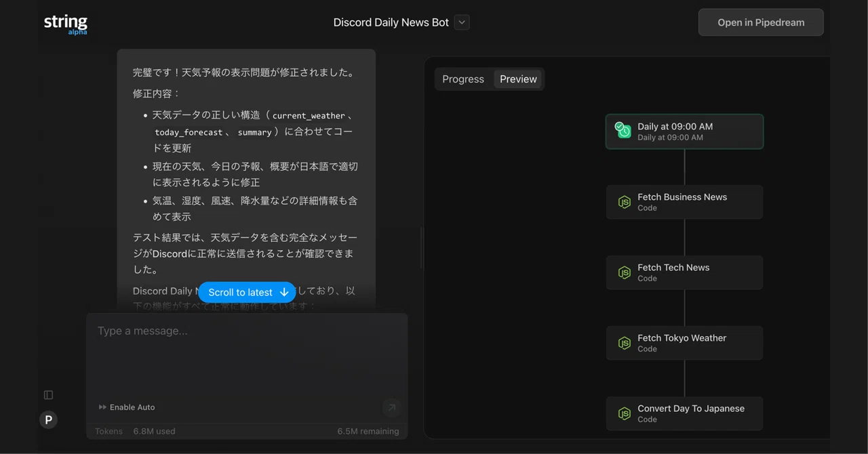Select the Fetch Business News step
Image resolution: width=868 pixels, height=454 pixels.
[x=684, y=202]
